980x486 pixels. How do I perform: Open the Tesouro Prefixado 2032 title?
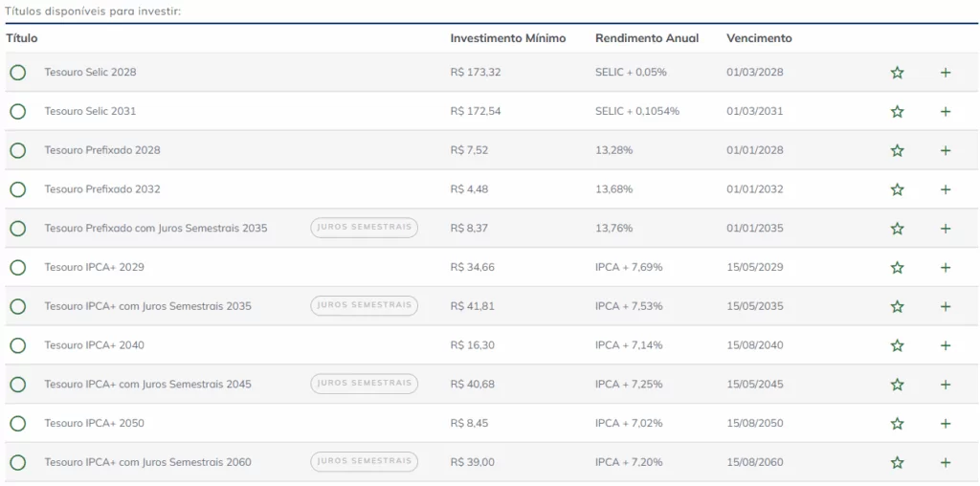click(x=101, y=189)
